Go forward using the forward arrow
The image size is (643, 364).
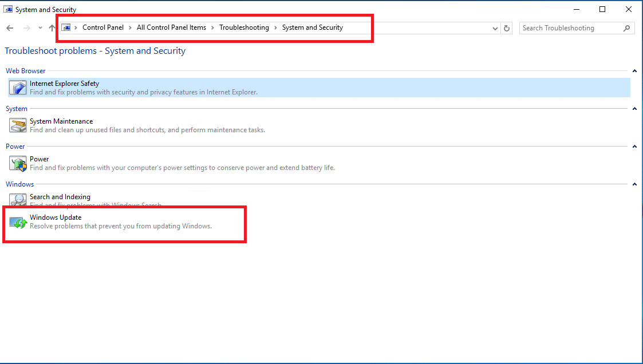point(27,28)
